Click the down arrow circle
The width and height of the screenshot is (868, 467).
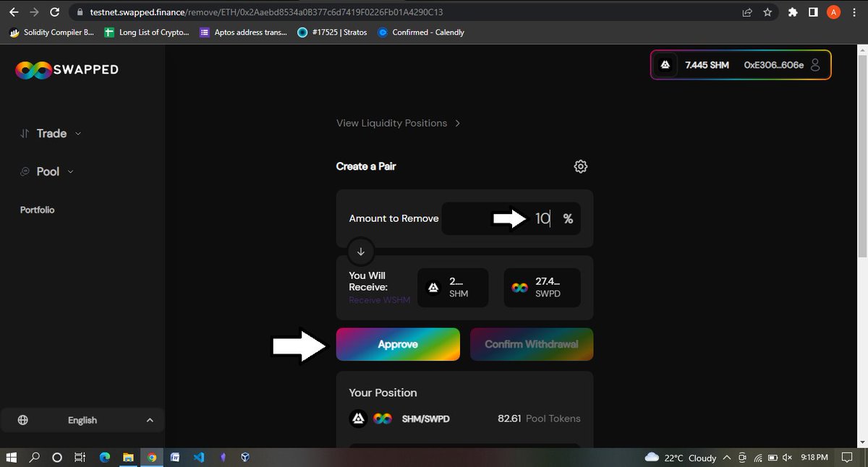(360, 252)
